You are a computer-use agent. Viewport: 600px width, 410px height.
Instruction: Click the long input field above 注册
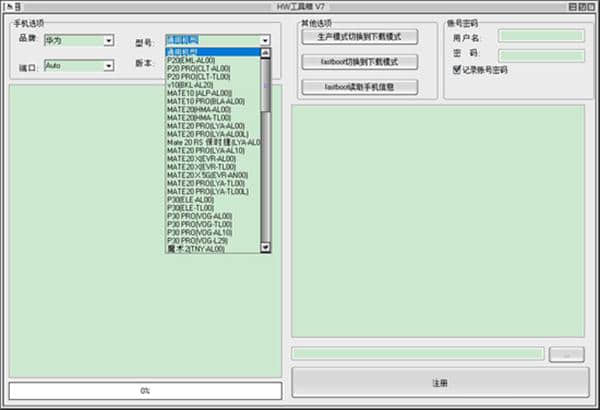pos(417,354)
